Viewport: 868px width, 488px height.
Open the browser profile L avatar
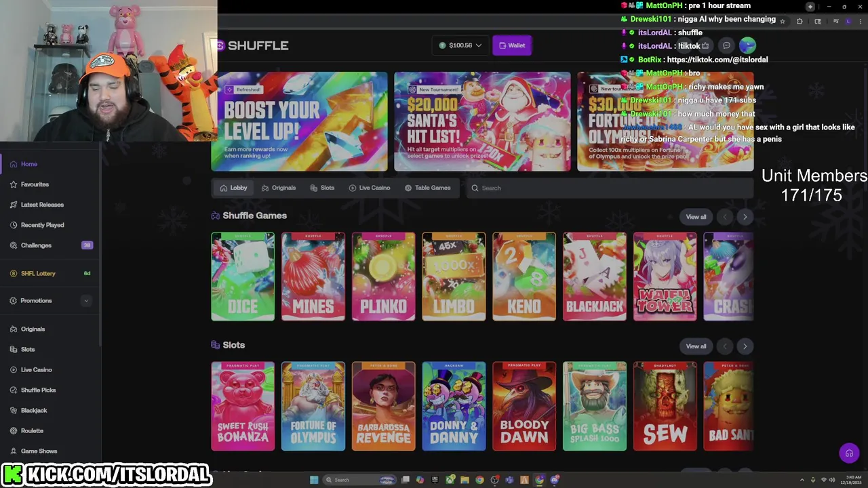point(848,21)
